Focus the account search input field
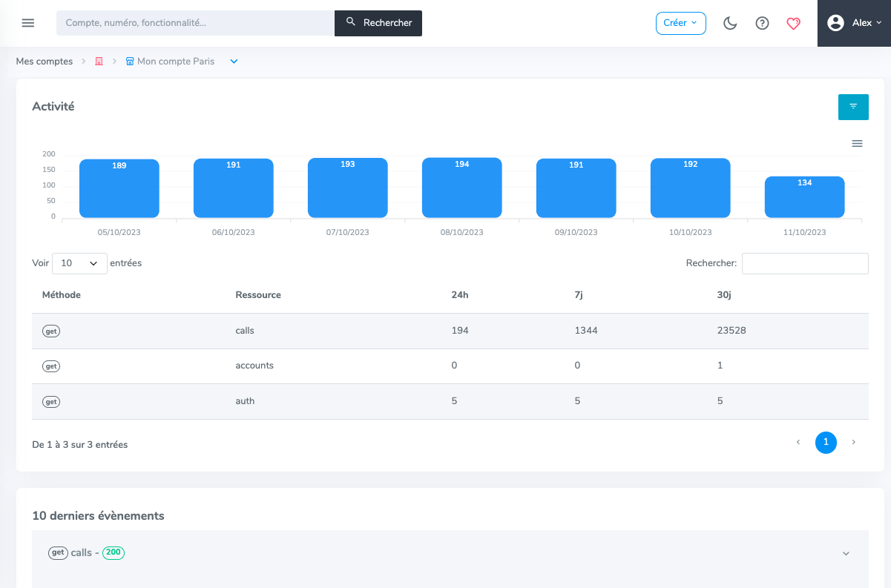 pos(195,23)
